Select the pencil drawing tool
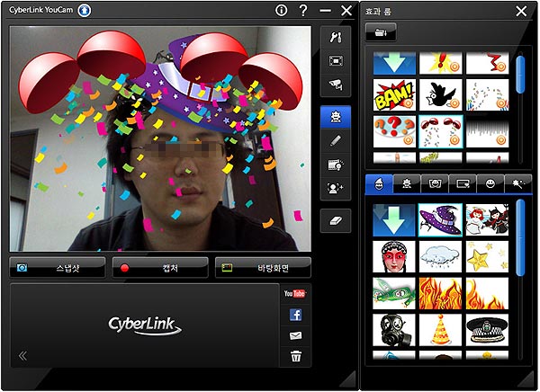Viewport: 540px width, 392px height. (336, 141)
